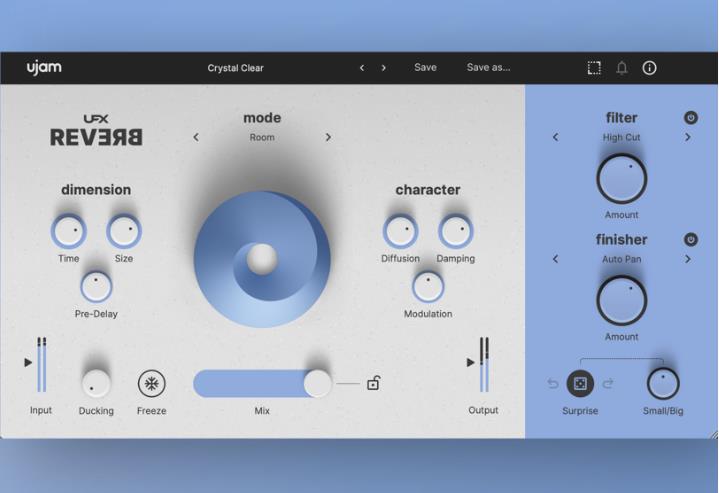Click the Size knob
This screenshot has height=493, width=719.
click(x=124, y=231)
